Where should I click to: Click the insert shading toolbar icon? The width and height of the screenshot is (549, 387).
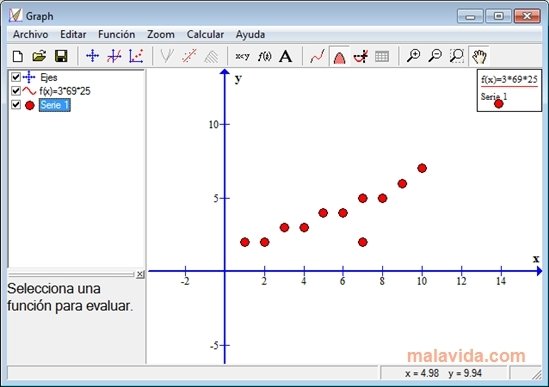211,56
